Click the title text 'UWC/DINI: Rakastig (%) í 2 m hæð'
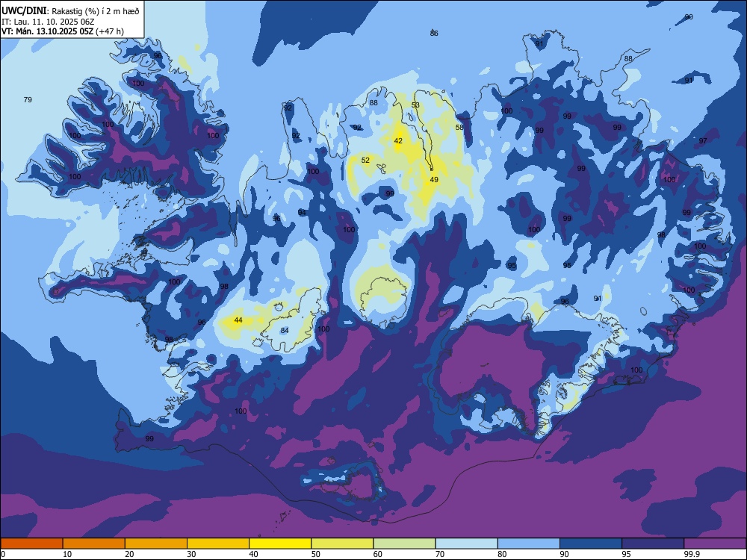Screen dimensions: 747x560 [x=70, y=10]
